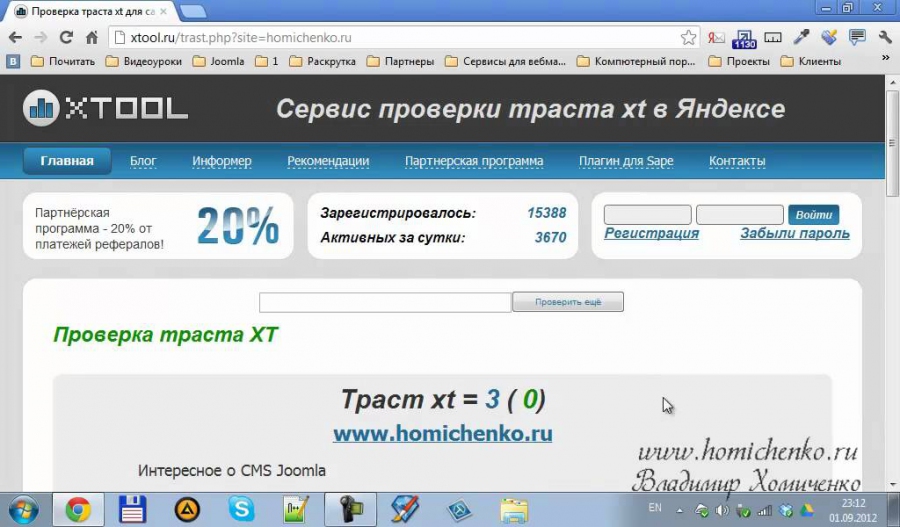Viewport: 900px width, 527px height.
Task: Click the blue paint roller extension icon
Action: pyautogui.click(x=829, y=38)
